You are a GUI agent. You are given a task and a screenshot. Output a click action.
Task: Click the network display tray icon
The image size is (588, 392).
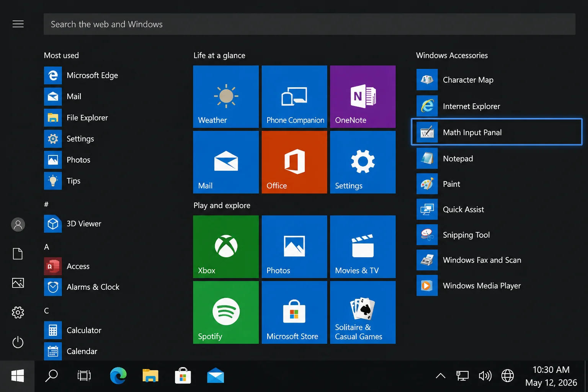tap(462, 376)
